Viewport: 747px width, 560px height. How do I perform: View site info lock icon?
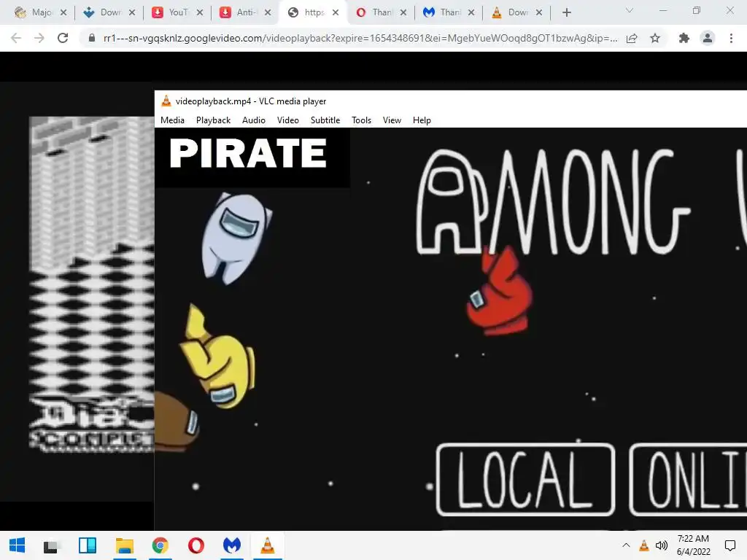[x=92, y=38]
